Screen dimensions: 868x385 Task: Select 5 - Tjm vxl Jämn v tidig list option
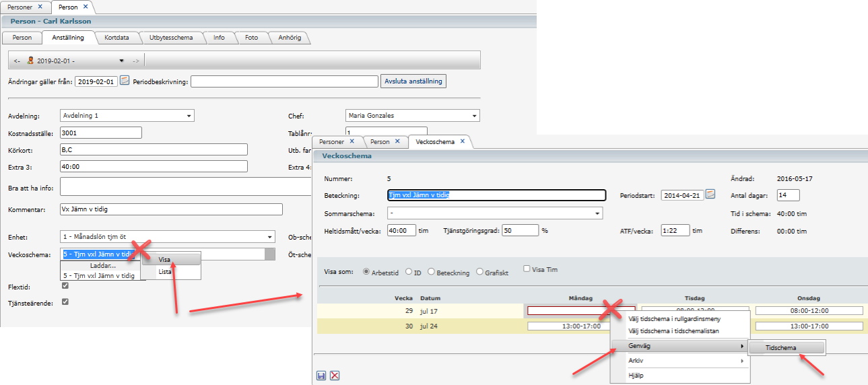point(100,276)
